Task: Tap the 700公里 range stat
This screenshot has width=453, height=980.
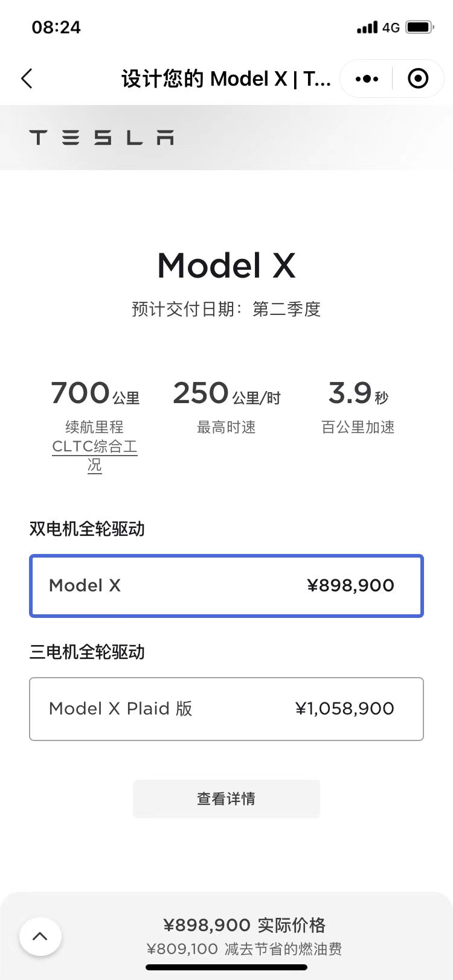Action: [x=95, y=393]
